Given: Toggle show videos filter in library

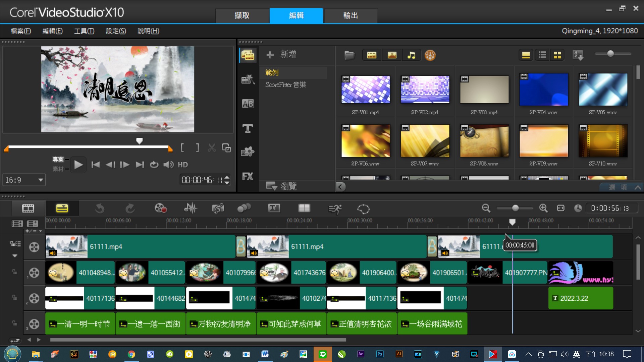Looking at the screenshot, I should tap(372, 55).
